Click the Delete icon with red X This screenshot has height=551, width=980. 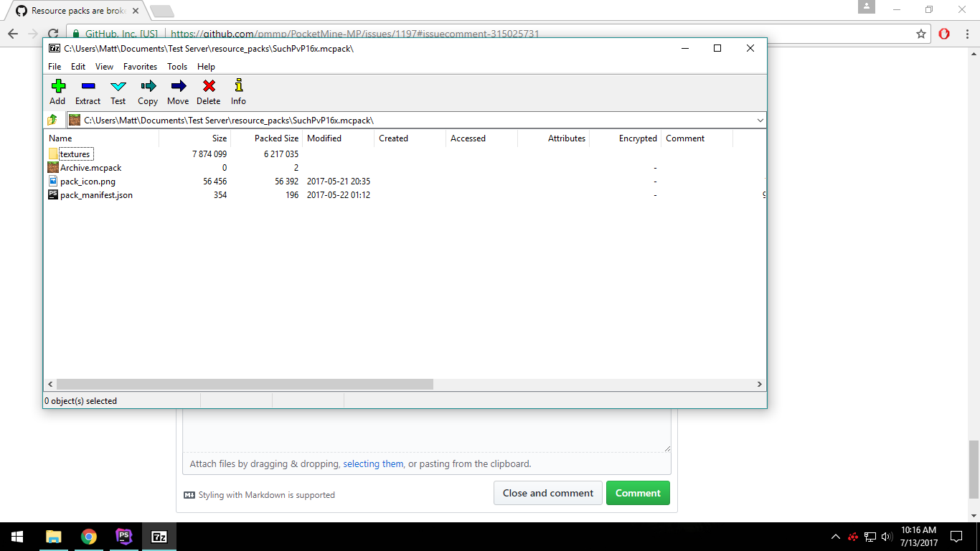[x=208, y=90]
